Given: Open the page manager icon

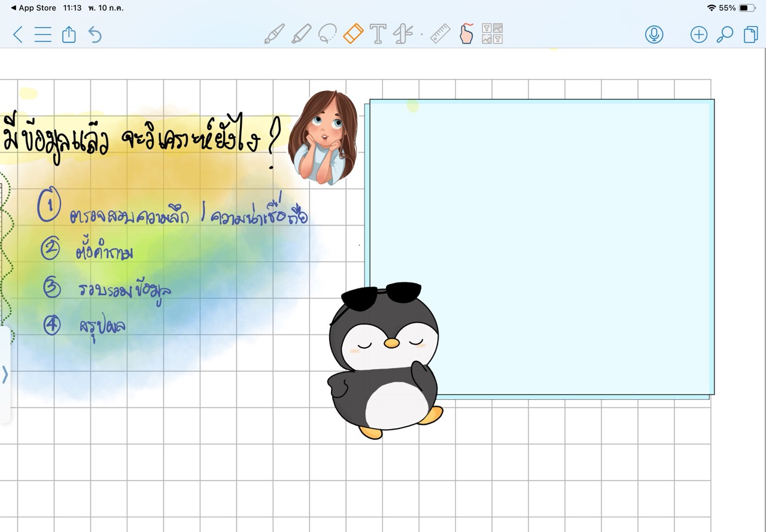Looking at the screenshot, I should (750, 35).
